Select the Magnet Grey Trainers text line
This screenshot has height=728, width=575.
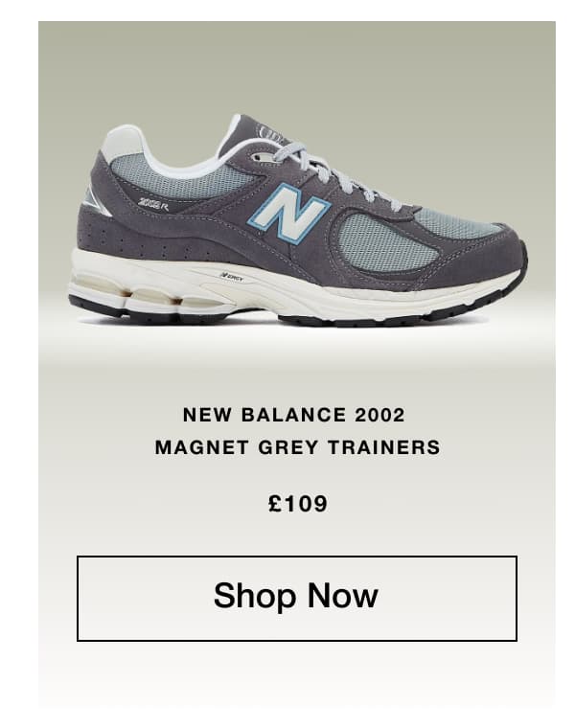(x=297, y=447)
